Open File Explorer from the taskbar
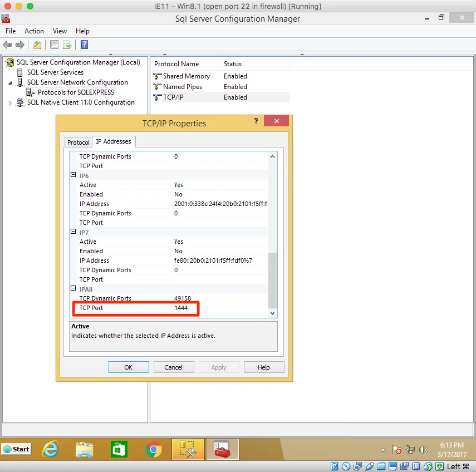 point(85,450)
